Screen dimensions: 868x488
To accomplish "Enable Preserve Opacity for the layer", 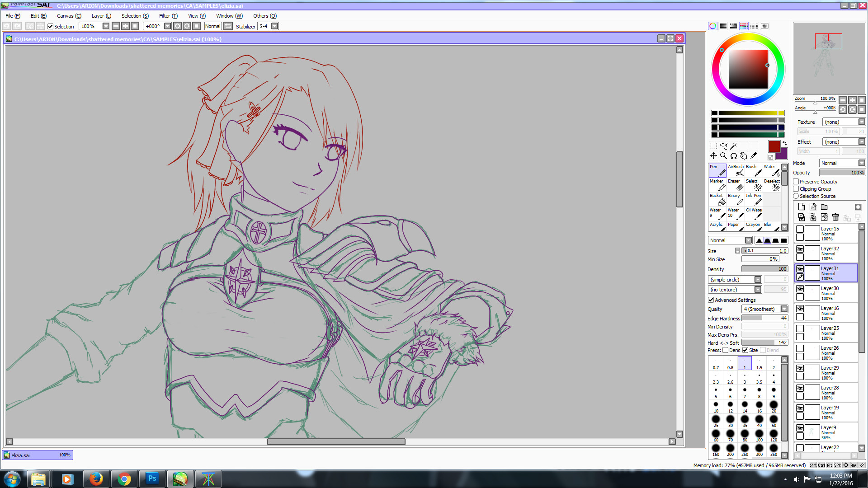I will pos(796,181).
